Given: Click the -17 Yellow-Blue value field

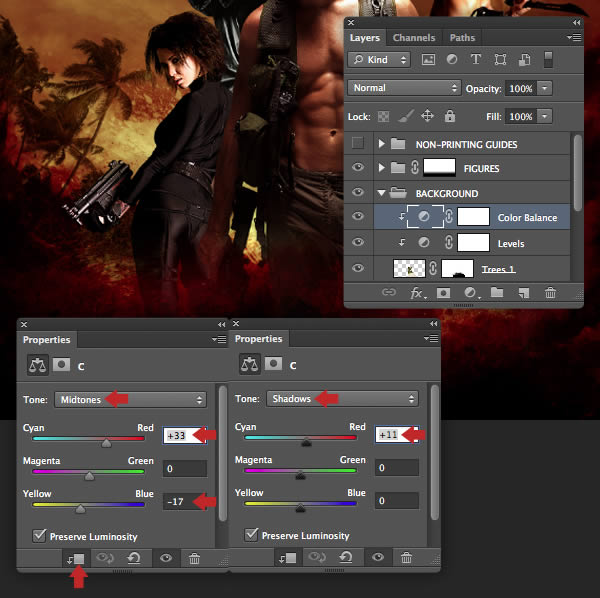Looking at the screenshot, I should pos(185,502).
